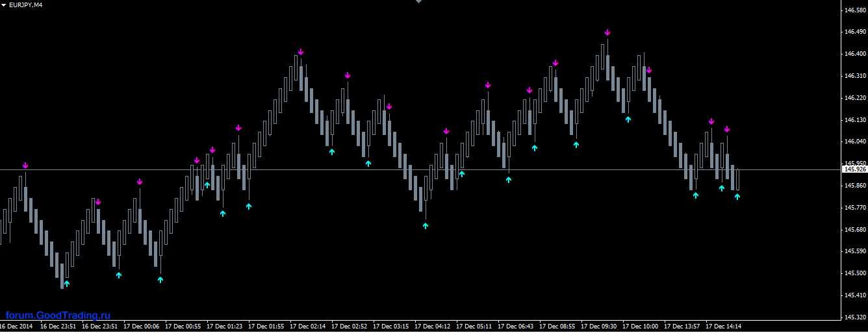The image size is (868, 333).
Task: Click the 17 Dec 08:55 time label
Action: [x=557, y=327]
